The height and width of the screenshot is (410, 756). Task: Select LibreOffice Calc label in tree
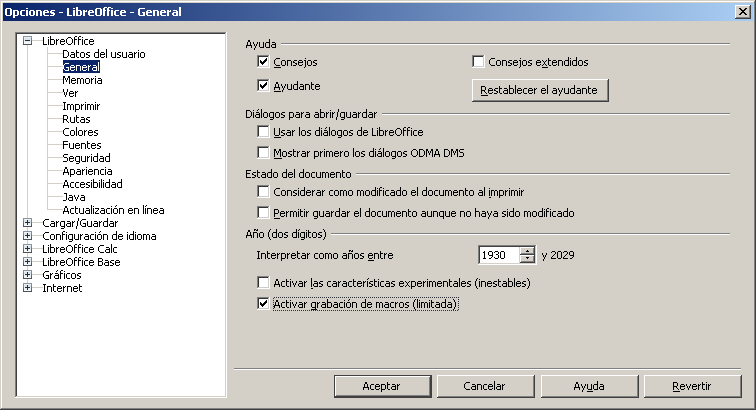(80, 249)
